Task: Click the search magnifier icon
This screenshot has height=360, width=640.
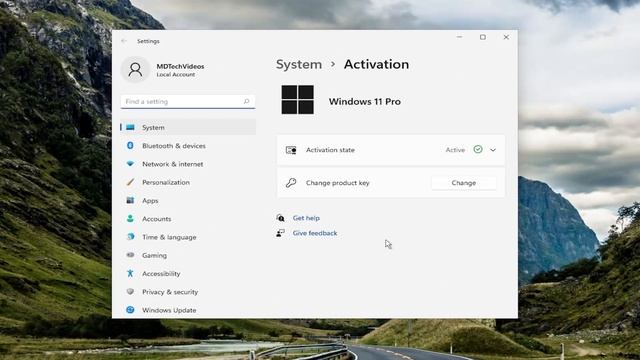Action: tap(247, 101)
